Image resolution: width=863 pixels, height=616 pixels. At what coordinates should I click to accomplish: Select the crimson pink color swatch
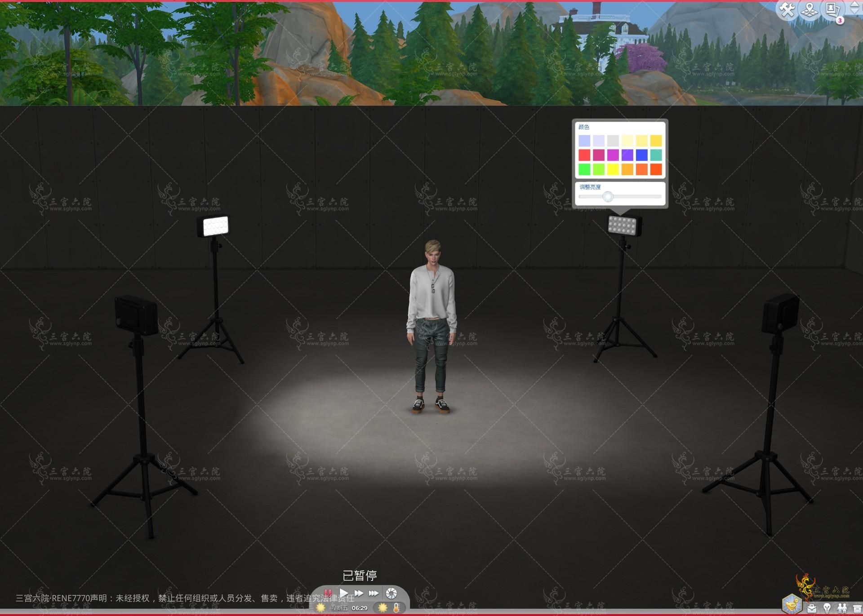click(599, 155)
